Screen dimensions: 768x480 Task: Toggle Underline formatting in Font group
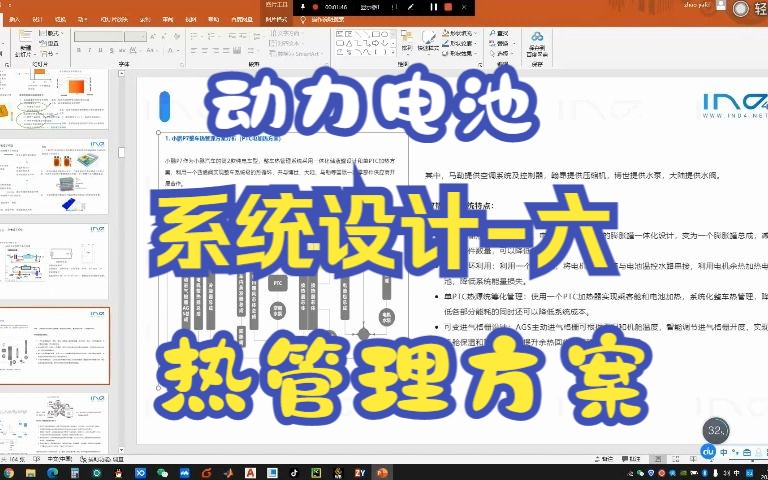click(100, 50)
